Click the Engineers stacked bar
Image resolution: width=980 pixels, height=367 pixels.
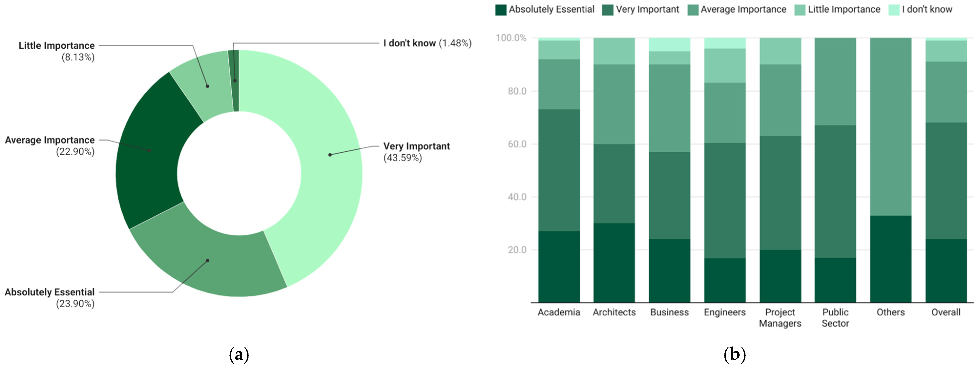[725, 170]
